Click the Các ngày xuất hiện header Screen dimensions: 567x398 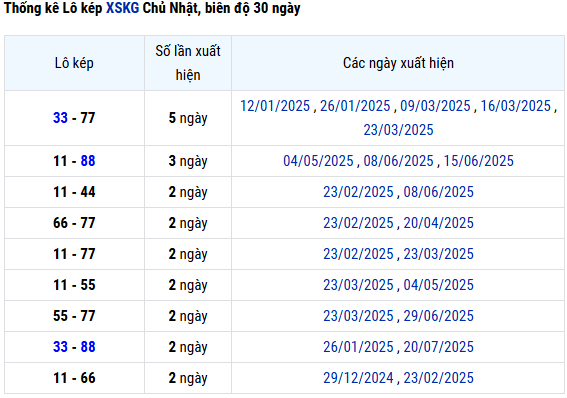click(x=398, y=63)
